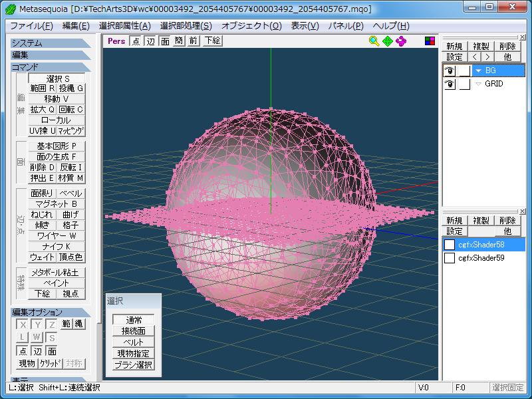Screen dimensions: 532x399
Task: Open the ファイル(F) menu
Action: click(31, 26)
